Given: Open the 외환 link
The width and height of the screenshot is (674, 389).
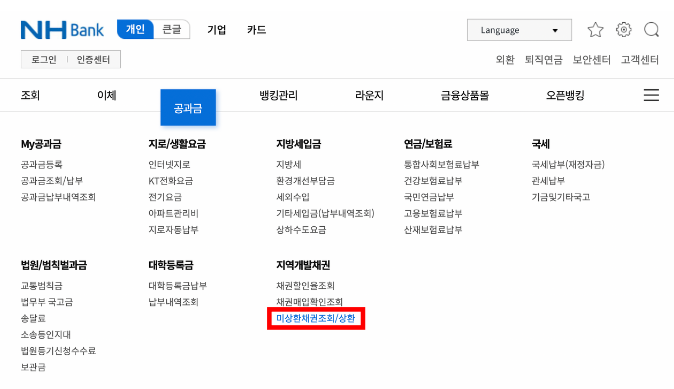Looking at the screenshot, I should (505, 60).
